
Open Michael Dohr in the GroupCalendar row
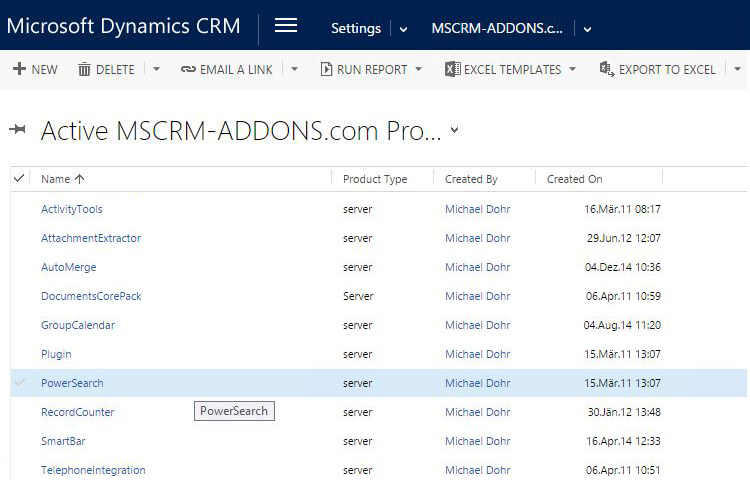[477, 325]
